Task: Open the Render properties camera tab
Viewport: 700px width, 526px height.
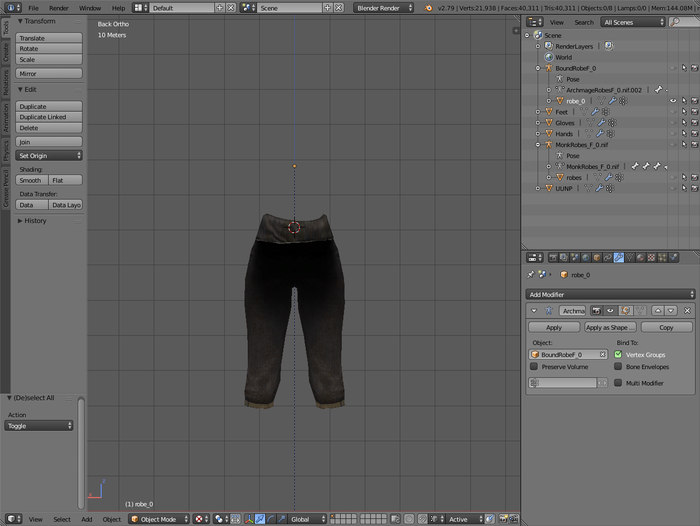Action: point(552,257)
